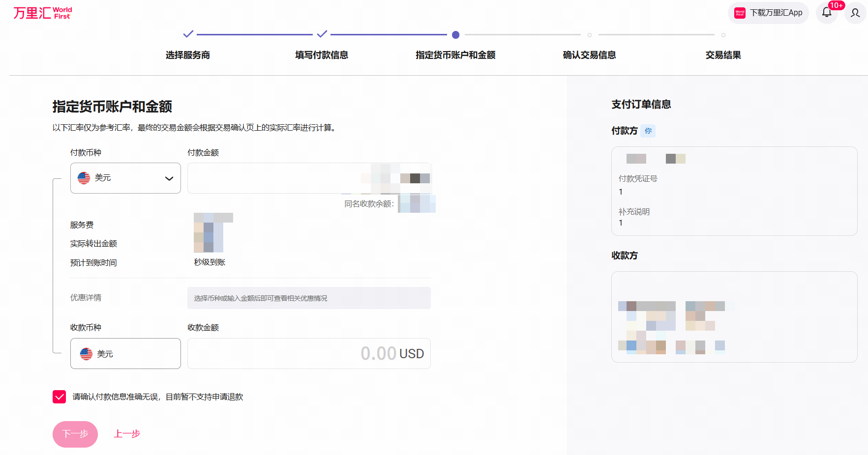
Task: Click the US flag in 付款币种
Action: click(84, 178)
